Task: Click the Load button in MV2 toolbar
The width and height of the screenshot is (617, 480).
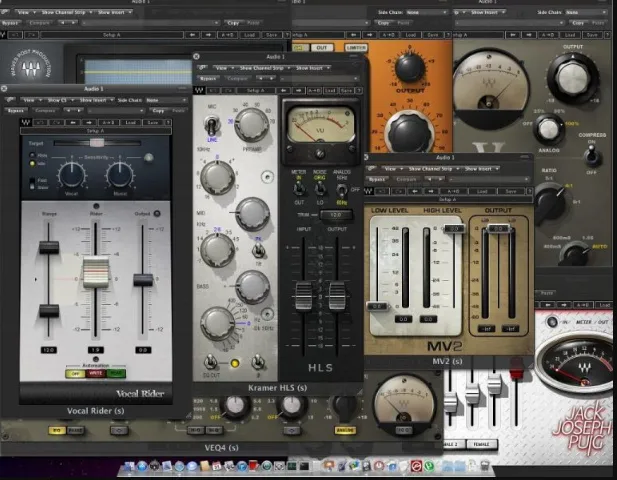Action: coord(482,191)
